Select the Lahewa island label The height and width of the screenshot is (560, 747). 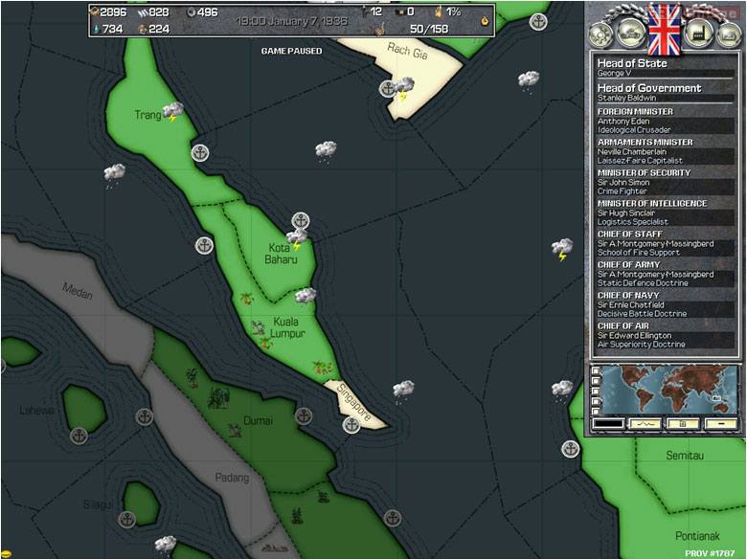(36, 411)
